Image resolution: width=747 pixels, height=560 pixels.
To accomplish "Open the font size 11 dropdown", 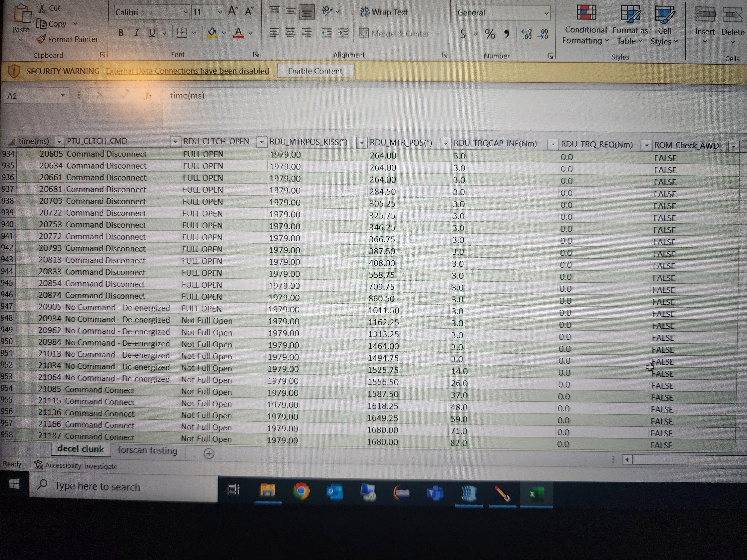I will tap(220, 12).
